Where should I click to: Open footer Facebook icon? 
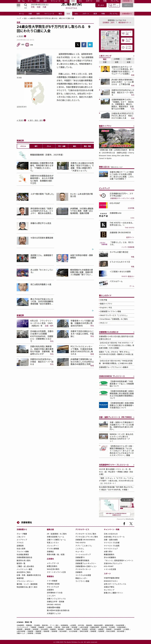coord(124,523)
